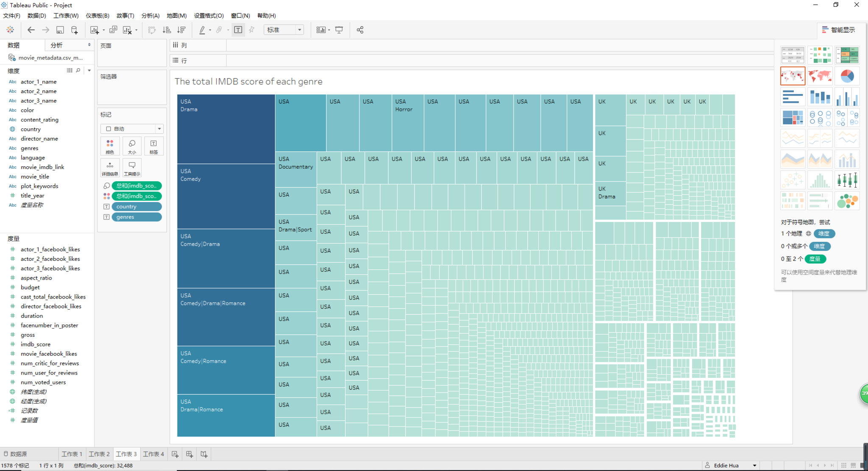Click the pin fix axes toggle
Image resolution: width=868 pixels, height=471 pixels.
click(x=252, y=30)
